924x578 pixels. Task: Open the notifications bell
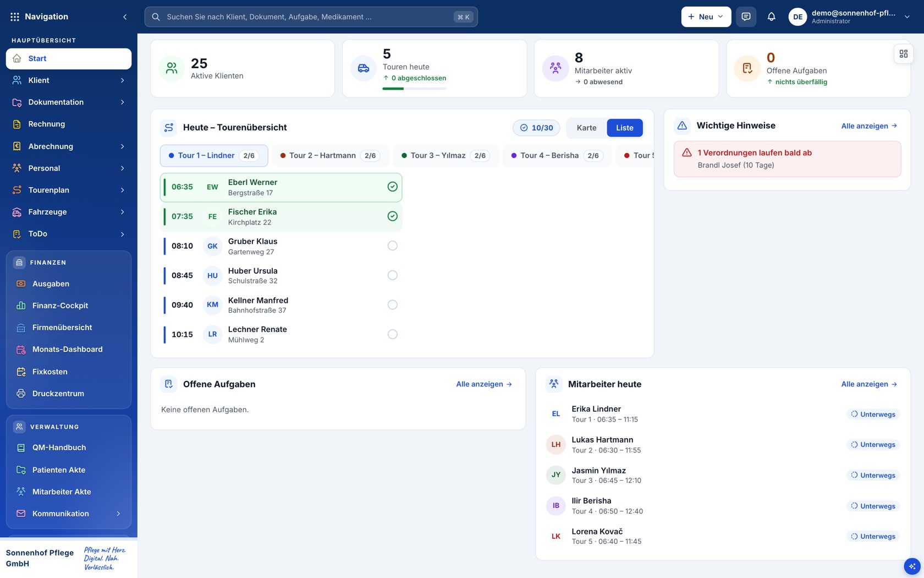pos(771,17)
